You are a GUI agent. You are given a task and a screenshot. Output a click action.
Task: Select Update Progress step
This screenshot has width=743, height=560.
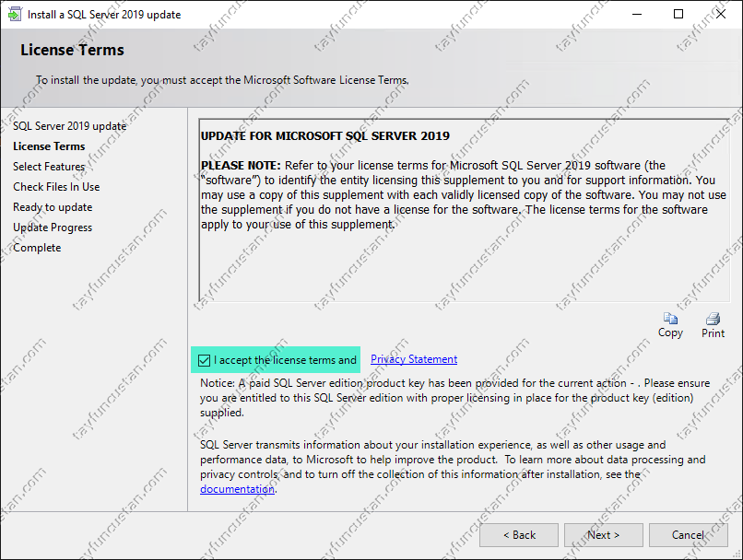53,227
